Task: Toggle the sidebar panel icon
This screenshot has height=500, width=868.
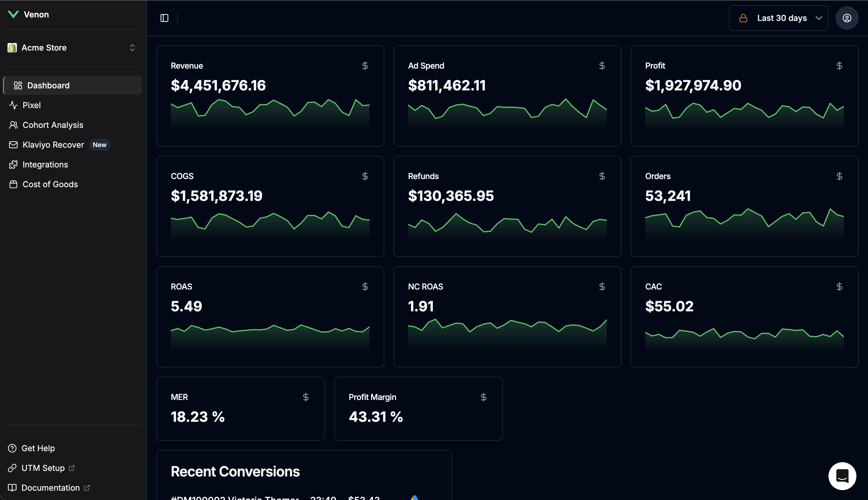Action: tap(164, 18)
